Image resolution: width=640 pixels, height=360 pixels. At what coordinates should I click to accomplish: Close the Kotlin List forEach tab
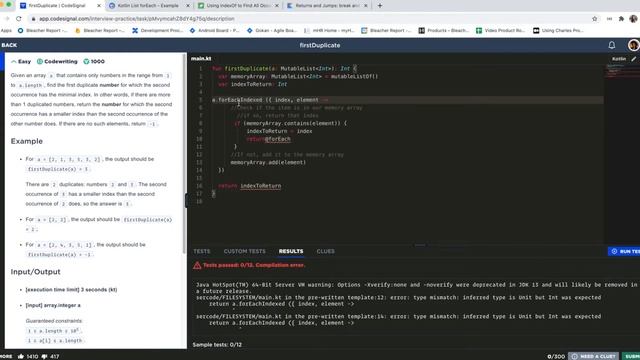[188, 6]
